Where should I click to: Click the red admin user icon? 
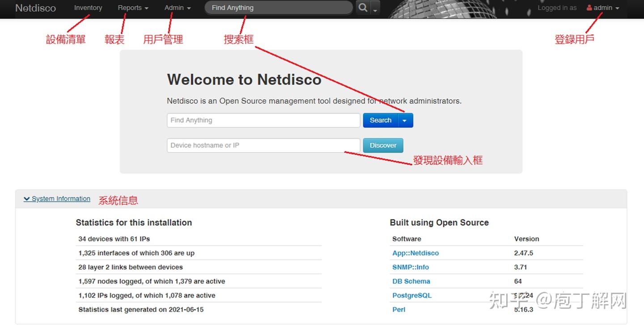[x=589, y=8]
